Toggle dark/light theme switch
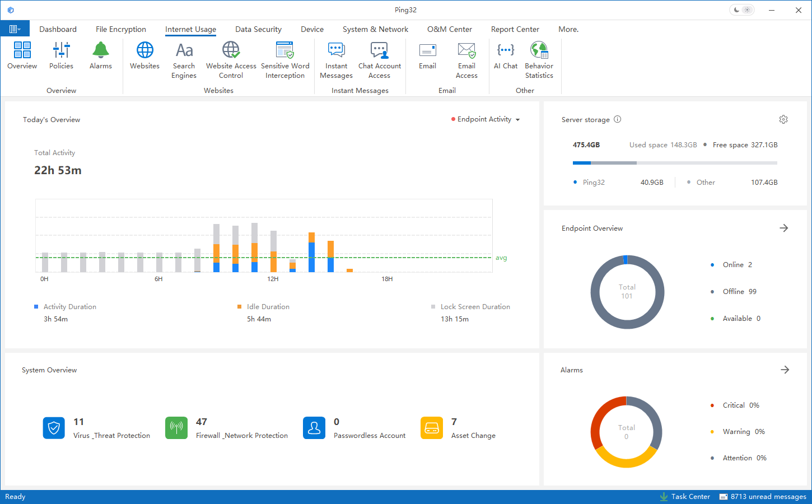The width and height of the screenshot is (812, 504). click(742, 10)
